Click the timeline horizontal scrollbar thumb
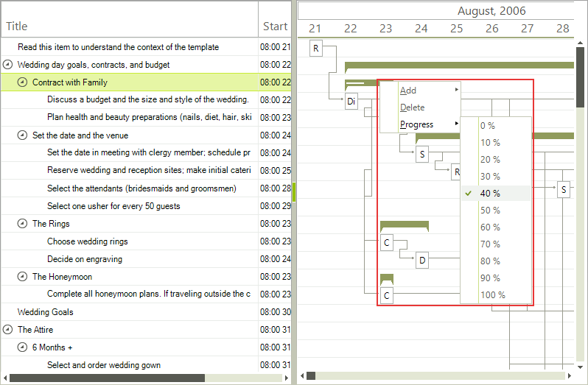 (311, 375)
